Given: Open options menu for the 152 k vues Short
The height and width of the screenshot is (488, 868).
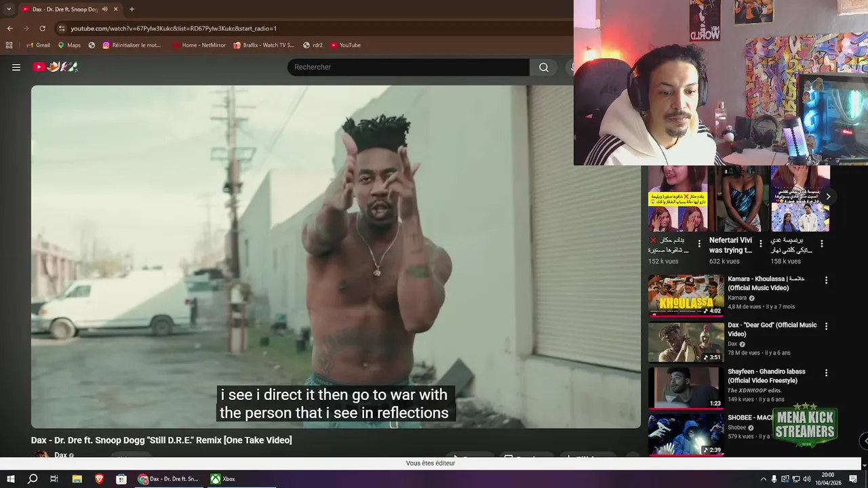Looking at the screenshot, I should click(699, 243).
